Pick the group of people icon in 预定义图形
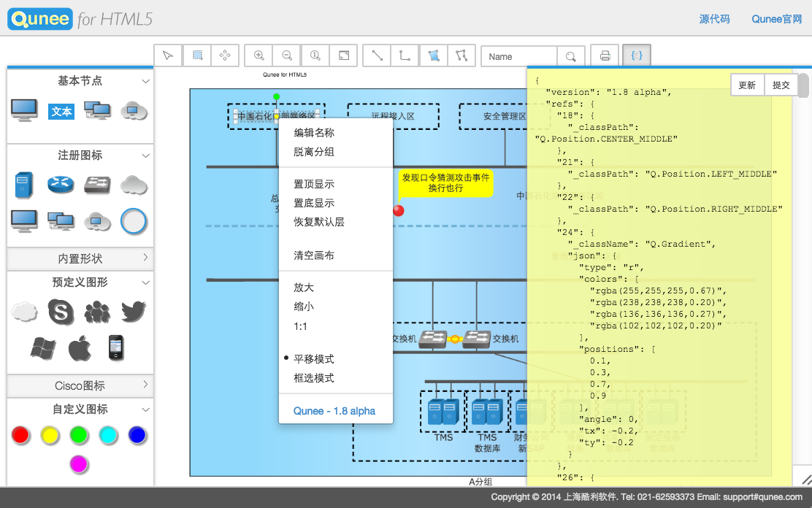 click(97, 312)
